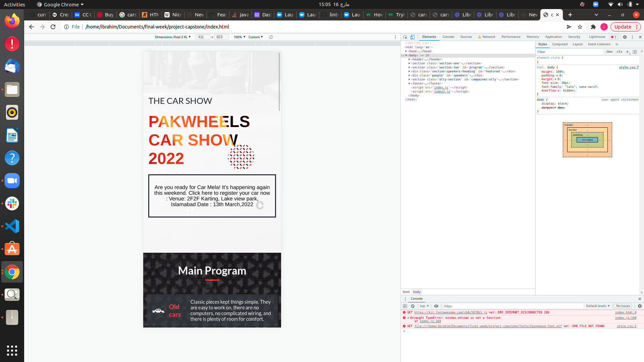Create live expression eye icon

coord(436,306)
